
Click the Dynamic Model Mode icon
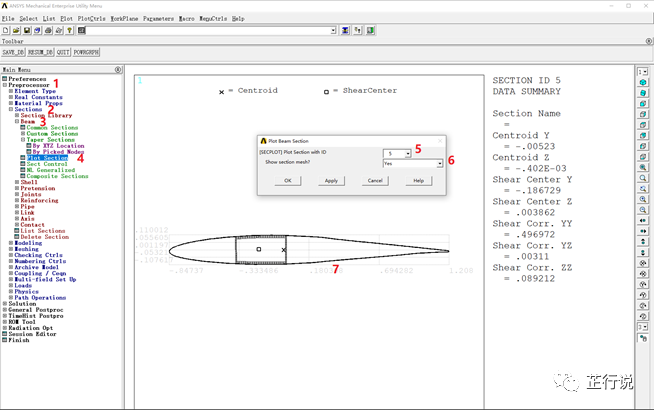[x=643, y=338]
